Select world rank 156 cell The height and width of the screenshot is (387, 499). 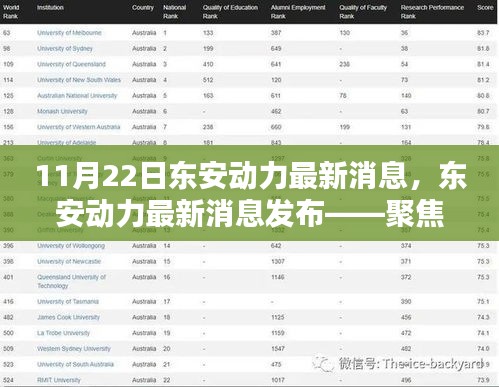8,127
